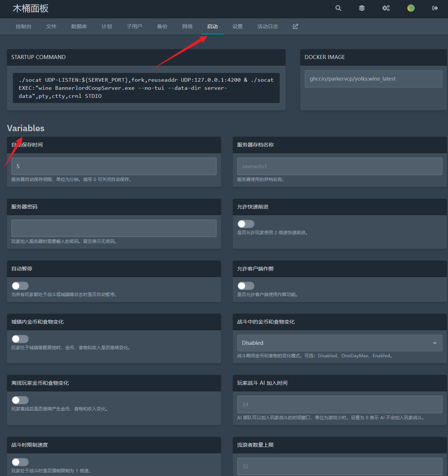The width and height of the screenshot is (448, 476).
Task: Click the 自动保存时间 input field
Action: point(114,166)
